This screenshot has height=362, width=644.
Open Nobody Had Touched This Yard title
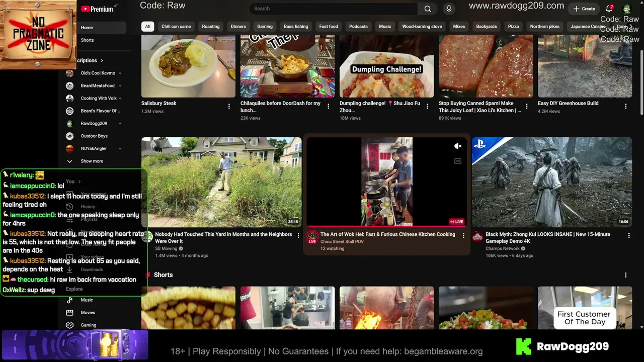click(x=223, y=237)
